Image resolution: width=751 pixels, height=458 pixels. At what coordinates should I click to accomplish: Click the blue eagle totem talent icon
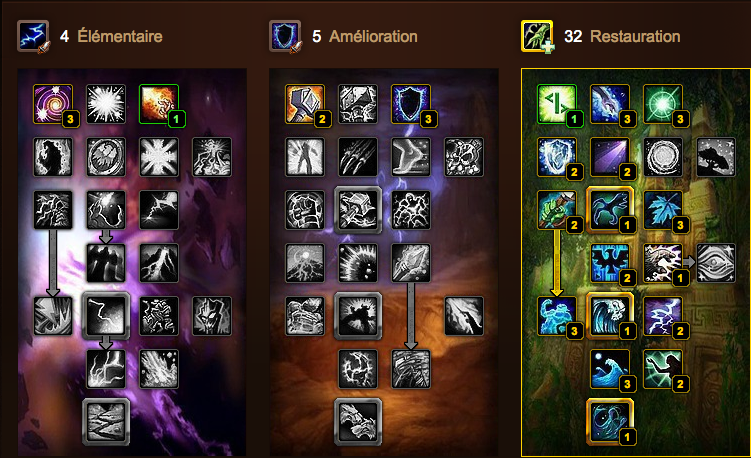pos(610,263)
